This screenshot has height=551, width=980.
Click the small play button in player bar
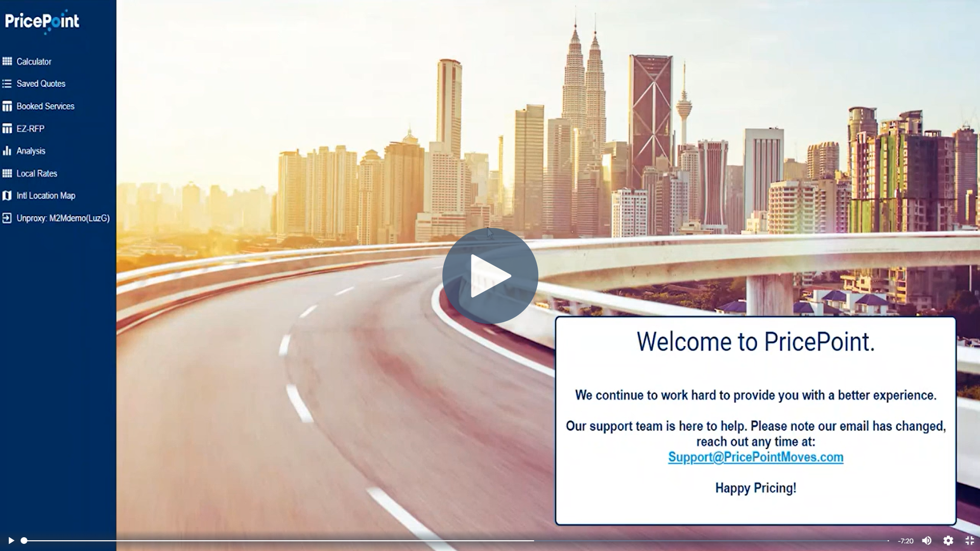coord(11,540)
